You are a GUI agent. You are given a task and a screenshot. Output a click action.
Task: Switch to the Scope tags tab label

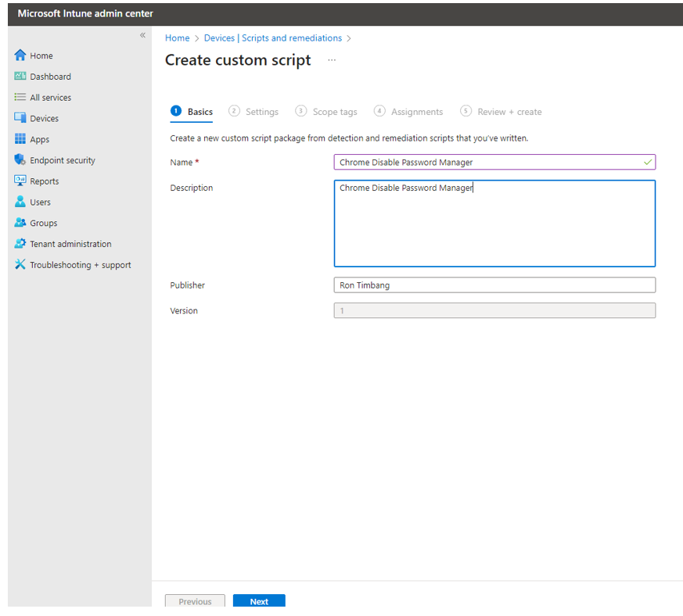click(x=335, y=112)
